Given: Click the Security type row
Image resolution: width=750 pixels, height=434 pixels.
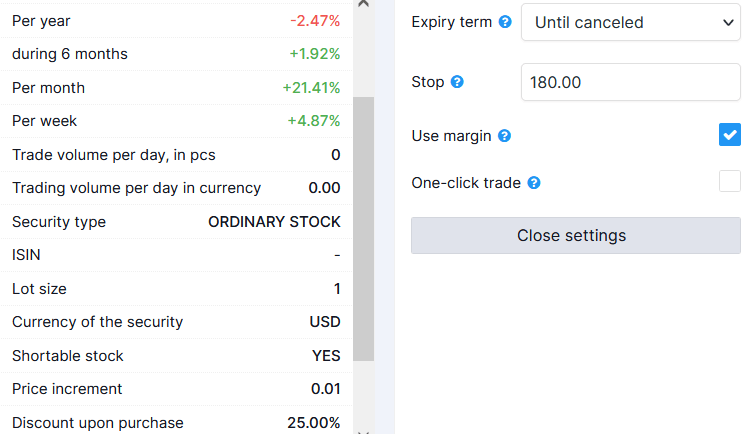Looking at the screenshot, I should (x=176, y=222).
